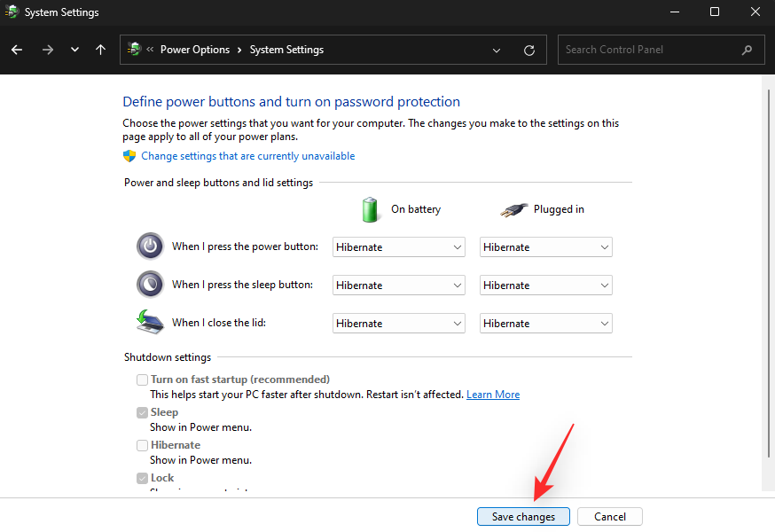775x532 pixels.
Task: Click the vertical scrollbar thumb
Action: click(x=769, y=273)
